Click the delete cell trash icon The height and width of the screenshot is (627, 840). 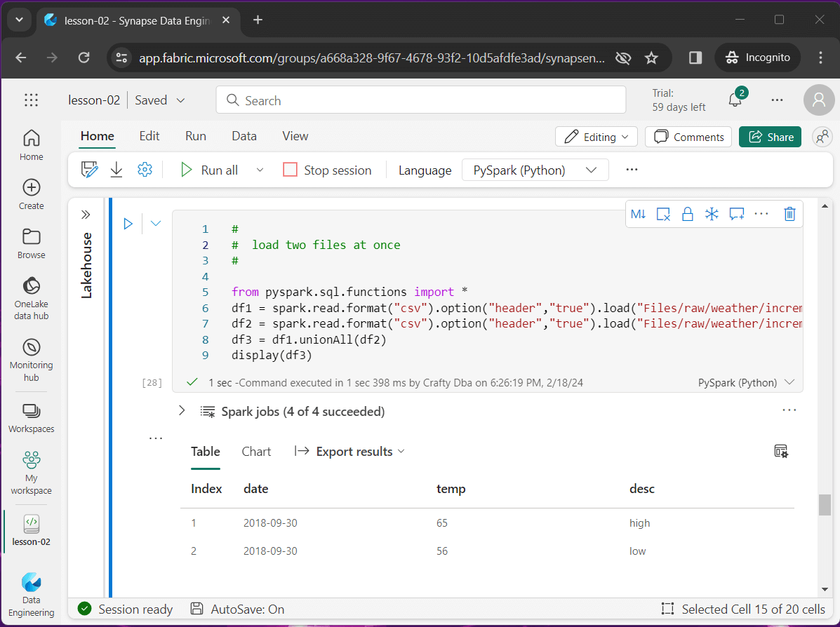(x=789, y=214)
